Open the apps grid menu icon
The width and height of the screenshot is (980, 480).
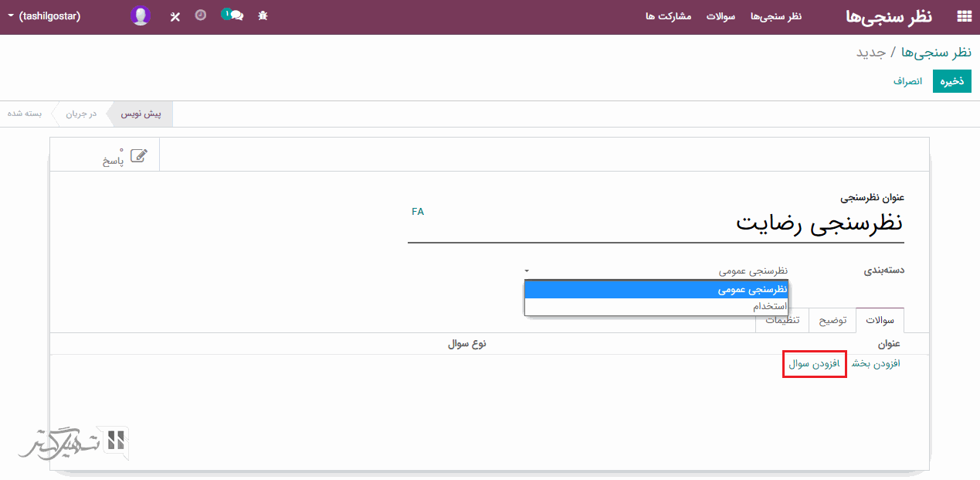(964, 16)
